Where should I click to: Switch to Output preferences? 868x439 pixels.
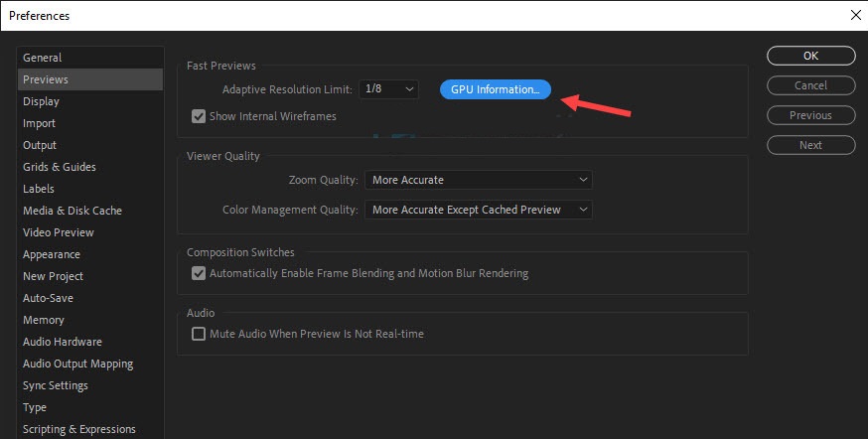[90, 145]
